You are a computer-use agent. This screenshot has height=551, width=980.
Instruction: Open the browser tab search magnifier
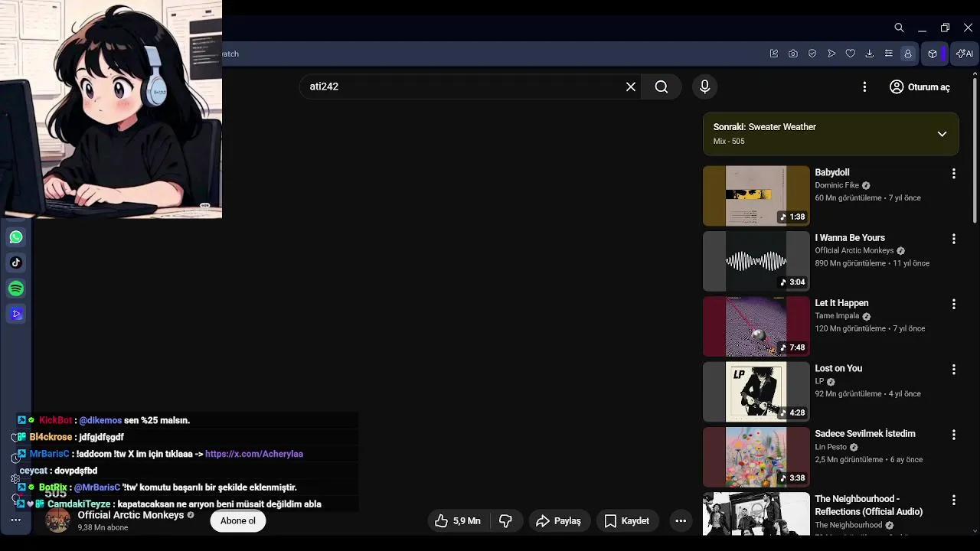[x=899, y=28]
